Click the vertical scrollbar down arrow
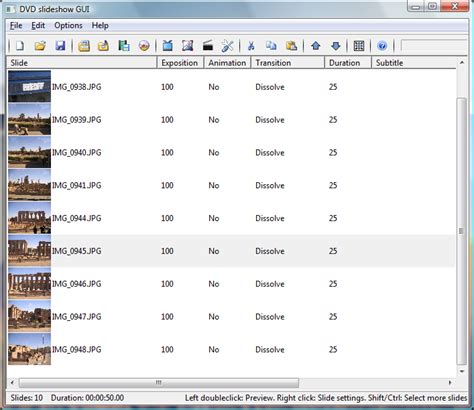Image resolution: width=474 pixels, height=410 pixels. 462,371
